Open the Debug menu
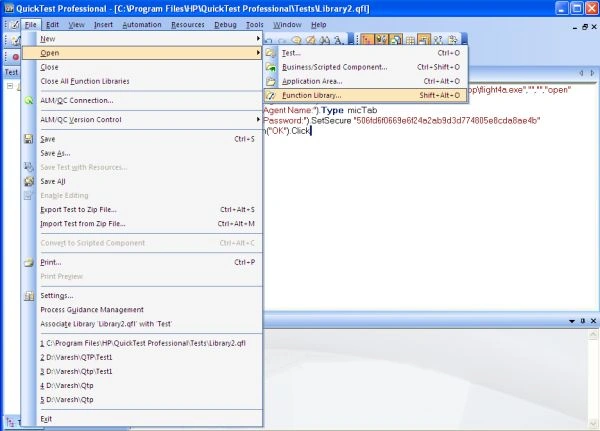This screenshot has width=600, height=431. coord(225,25)
